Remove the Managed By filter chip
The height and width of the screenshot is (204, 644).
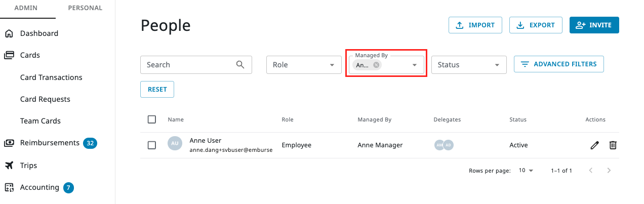click(x=376, y=65)
